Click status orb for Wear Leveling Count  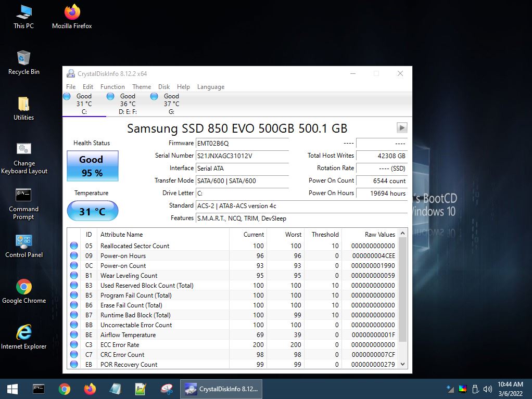[74, 275]
